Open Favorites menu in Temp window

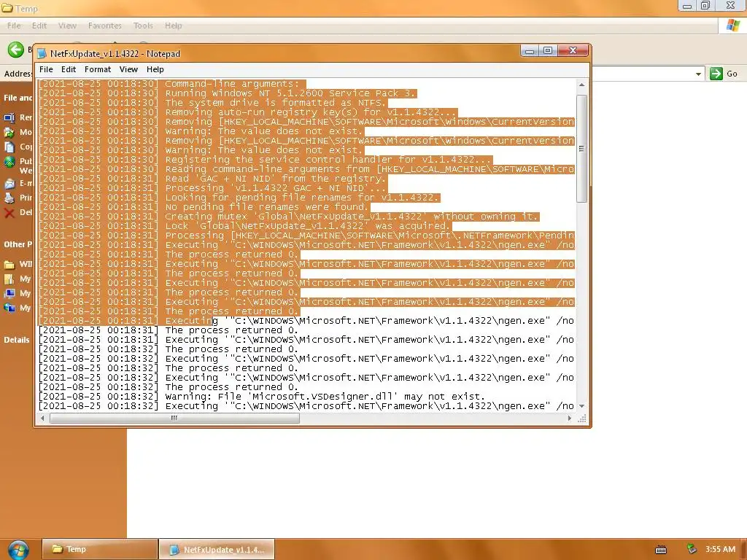click(105, 26)
